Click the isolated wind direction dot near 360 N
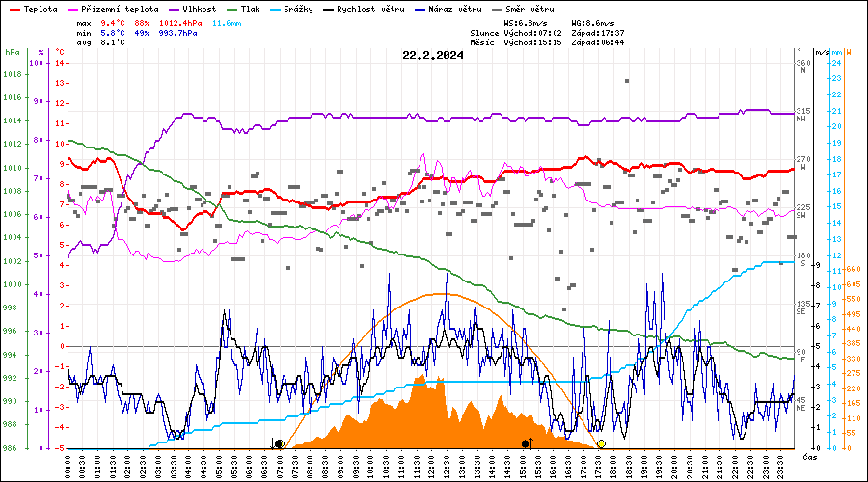 point(627,81)
